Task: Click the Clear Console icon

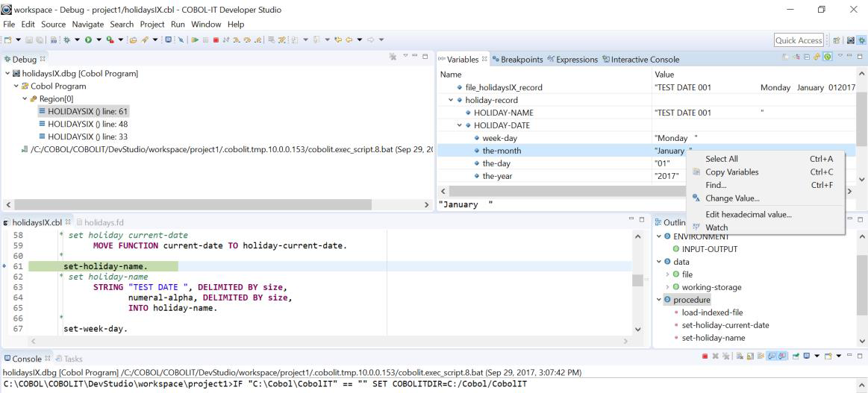Action: [740, 356]
